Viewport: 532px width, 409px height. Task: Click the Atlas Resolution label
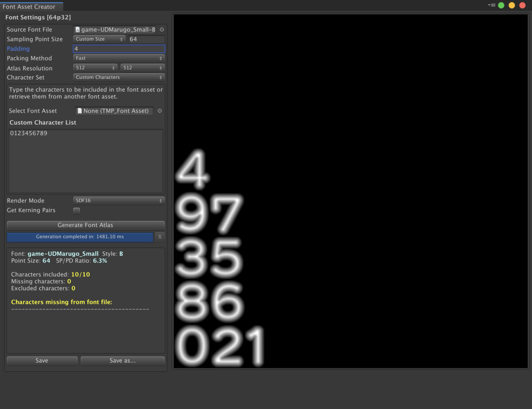(x=30, y=68)
